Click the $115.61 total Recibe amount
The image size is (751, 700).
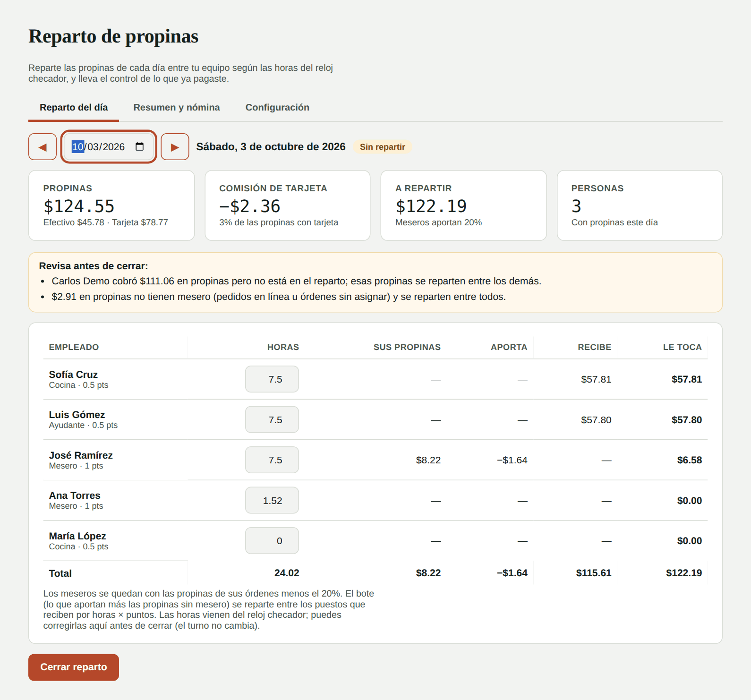coord(594,573)
